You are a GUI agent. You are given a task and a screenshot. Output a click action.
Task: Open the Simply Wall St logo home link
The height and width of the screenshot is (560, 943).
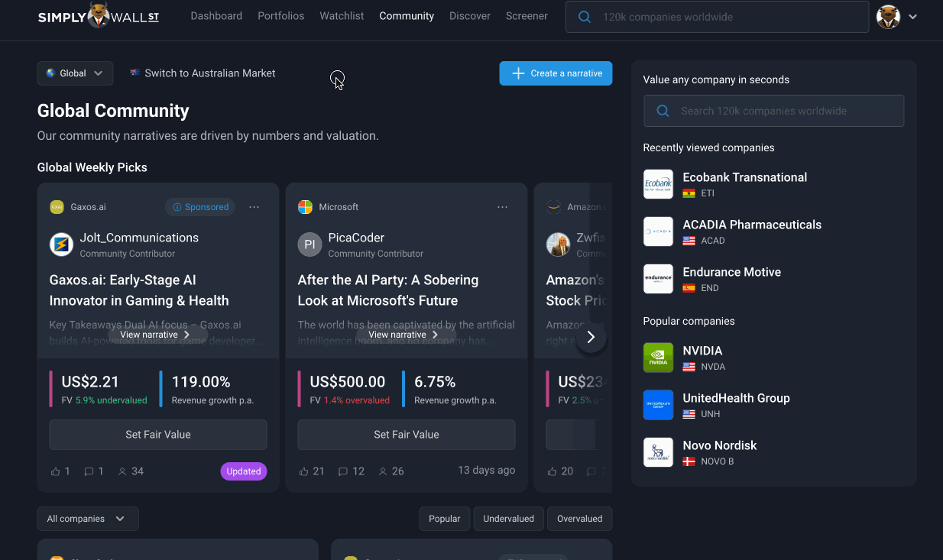click(99, 16)
